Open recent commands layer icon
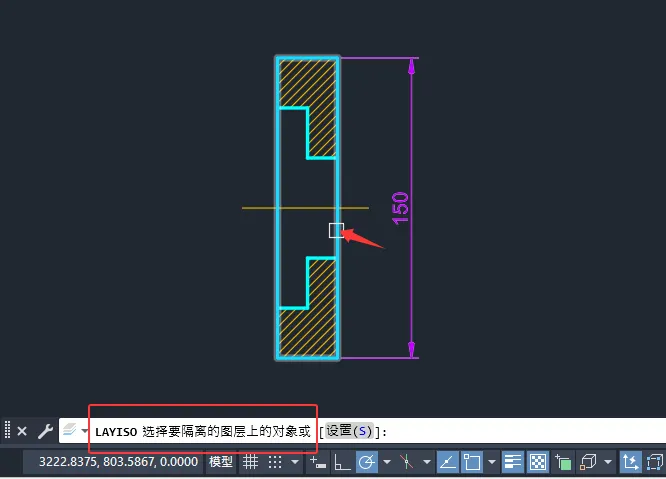Screen dimensions: 666x479 pos(70,430)
